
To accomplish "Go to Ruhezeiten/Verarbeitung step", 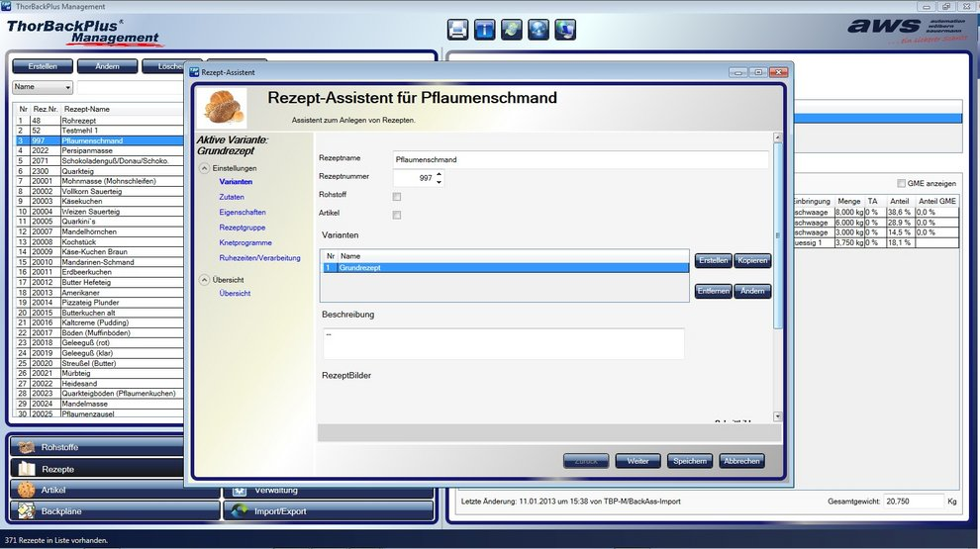I will click(x=259, y=258).
